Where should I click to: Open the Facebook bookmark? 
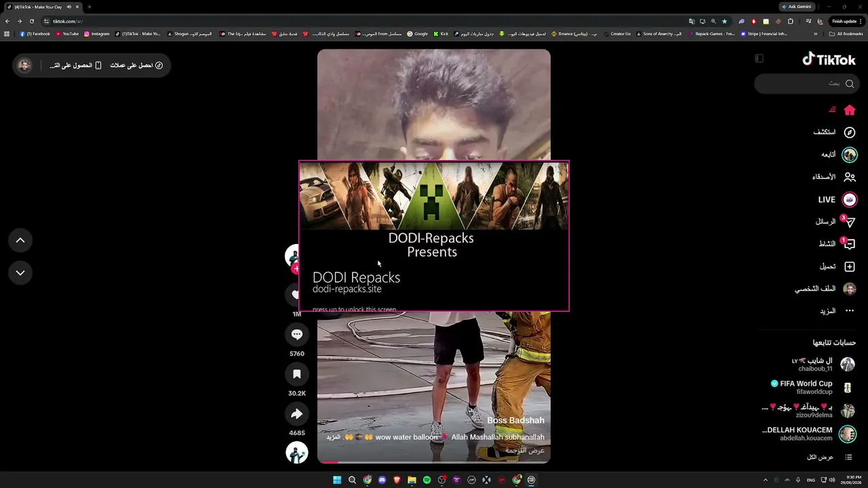pyautogui.click(x=35, y=33)
